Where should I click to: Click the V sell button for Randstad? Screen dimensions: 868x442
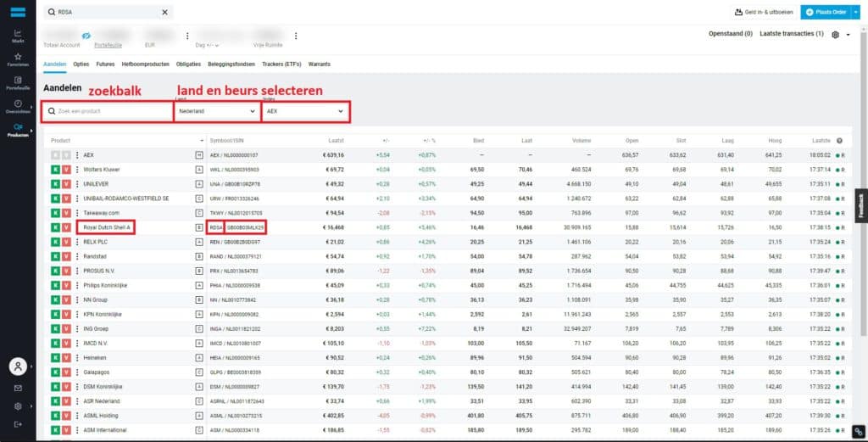click(x=66, y=256)
